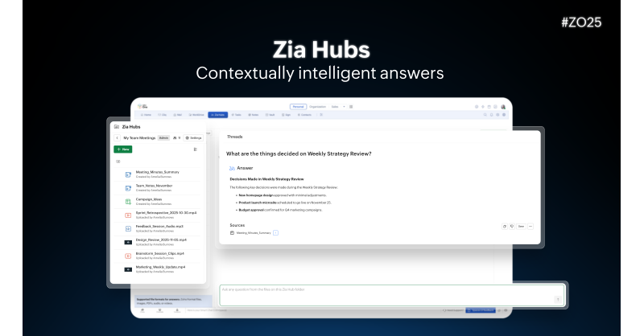
Task: Click the Answer Zia icon
Action: [x=232, y=168]
